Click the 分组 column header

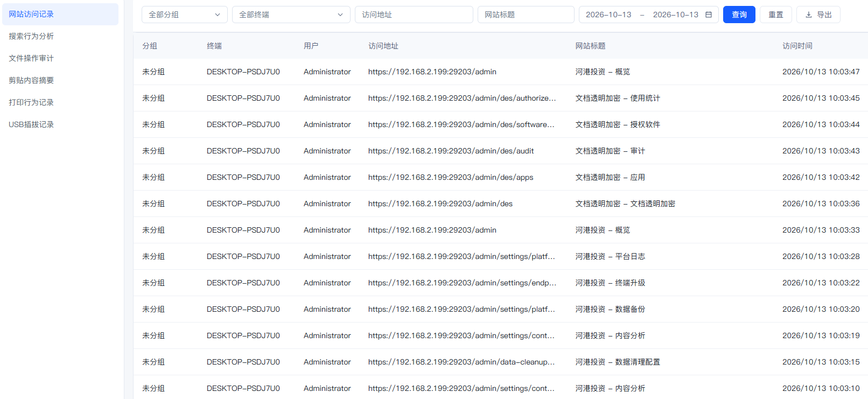click(x=150, y=46)
